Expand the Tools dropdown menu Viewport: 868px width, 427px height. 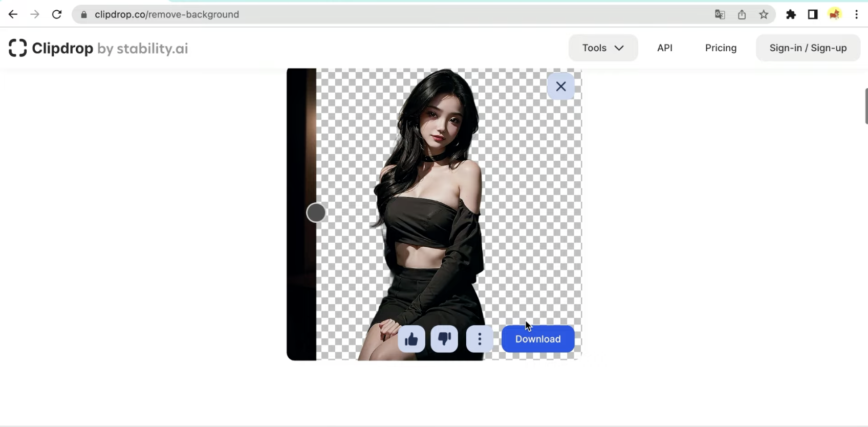[x=603, y=48]
